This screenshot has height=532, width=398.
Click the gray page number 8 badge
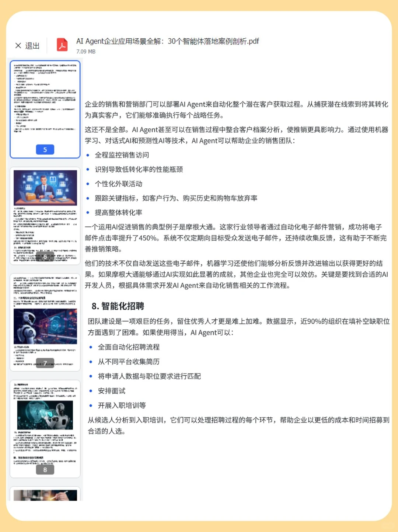(x=45, y=470)
